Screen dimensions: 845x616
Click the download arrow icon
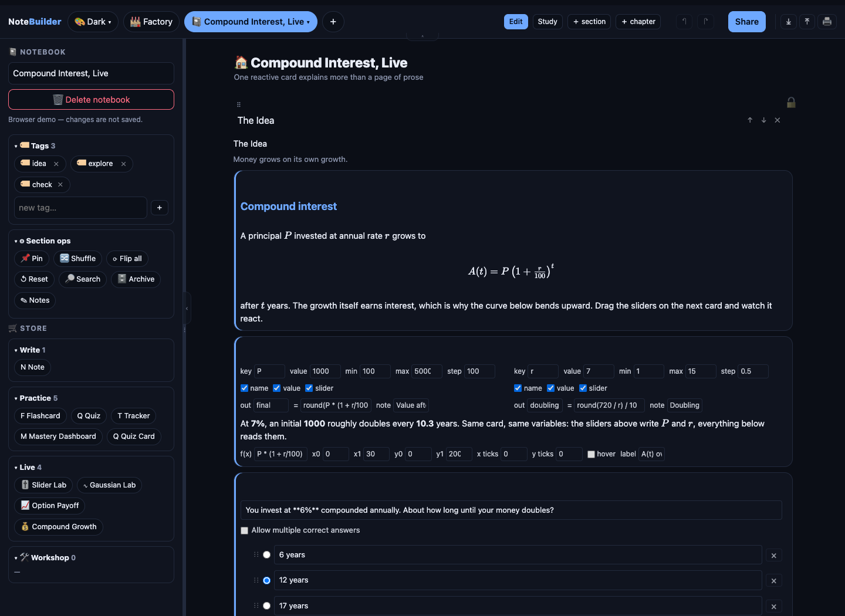point(789,22)
